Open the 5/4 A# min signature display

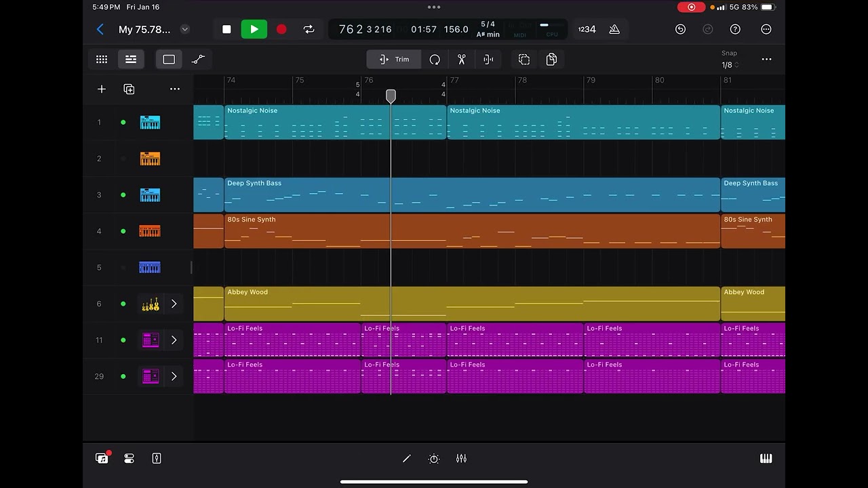(488, 29)
